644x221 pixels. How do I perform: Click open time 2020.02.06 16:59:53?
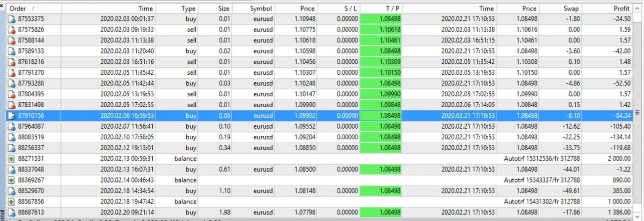point(127,116)
